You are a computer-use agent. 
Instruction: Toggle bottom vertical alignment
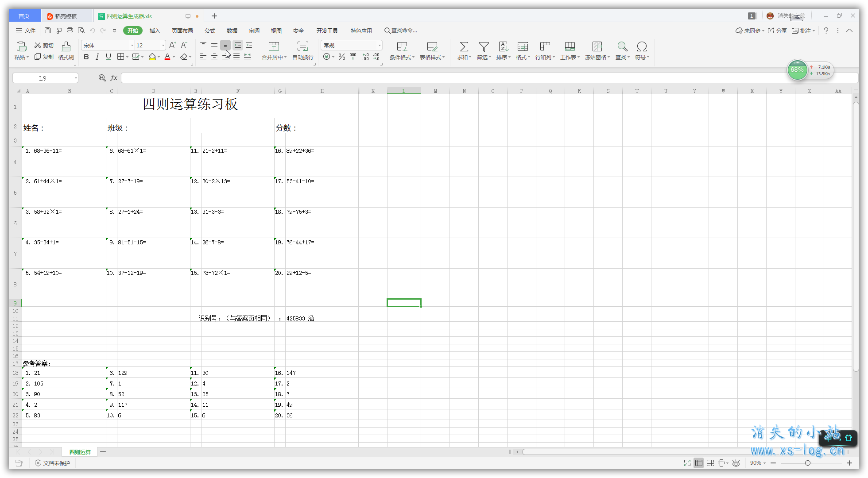point(225,45)
